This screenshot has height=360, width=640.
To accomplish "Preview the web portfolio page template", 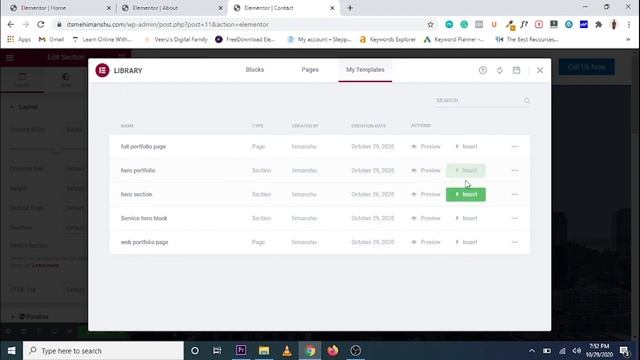I will coord(426,242).
